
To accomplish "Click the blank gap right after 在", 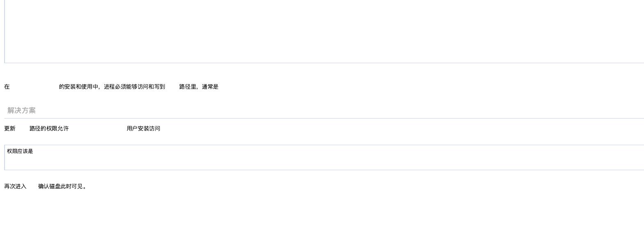I will pyautogui.click(x=34, y=87).
